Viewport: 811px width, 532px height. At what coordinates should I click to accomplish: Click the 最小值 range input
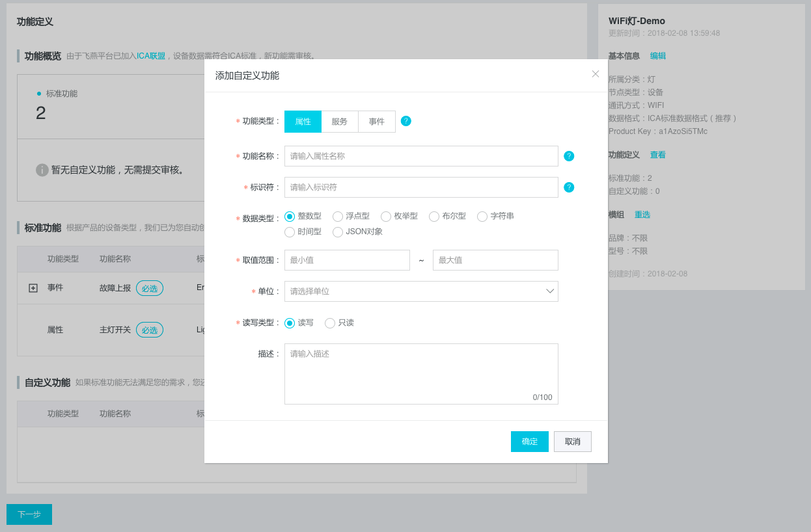(347, 260)
